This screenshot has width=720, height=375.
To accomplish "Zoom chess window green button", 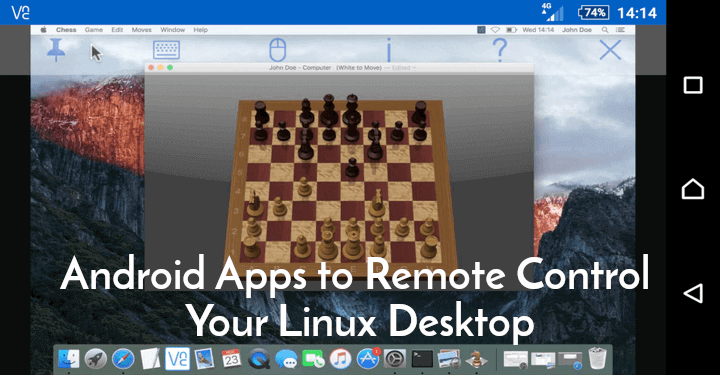I will (170, 67).
